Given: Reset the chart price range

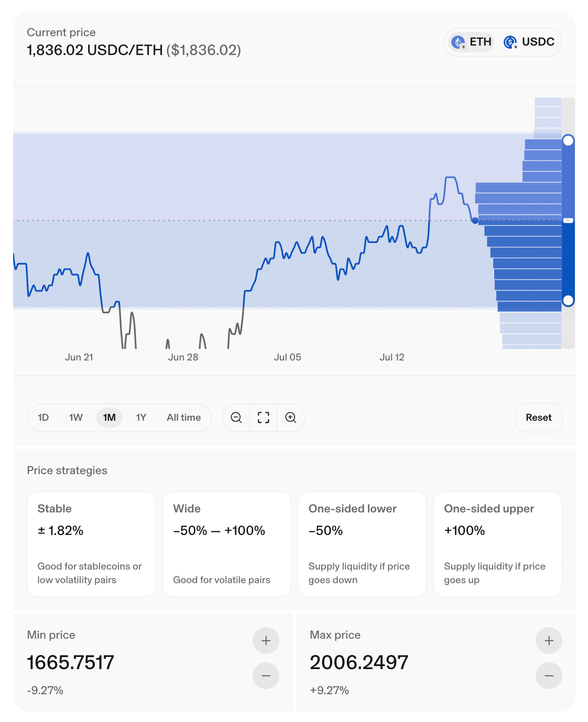Looking at the screenshot, I should click(539, 418).
